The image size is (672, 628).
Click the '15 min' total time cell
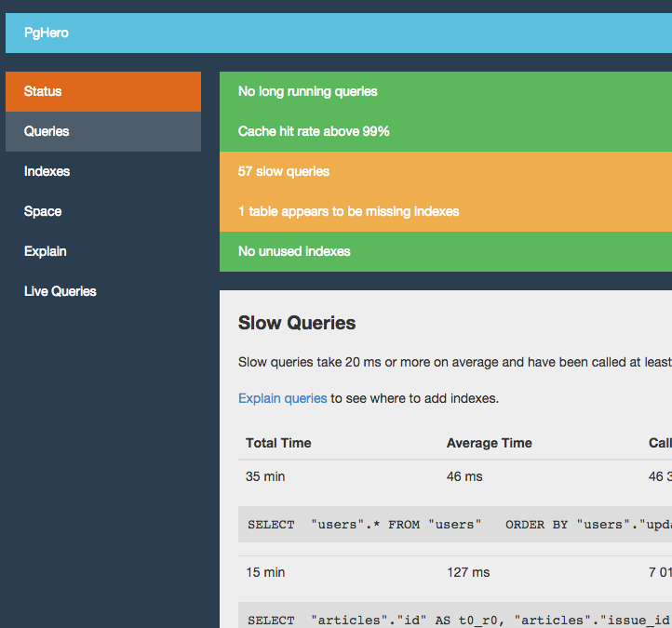tap(265, 572)
